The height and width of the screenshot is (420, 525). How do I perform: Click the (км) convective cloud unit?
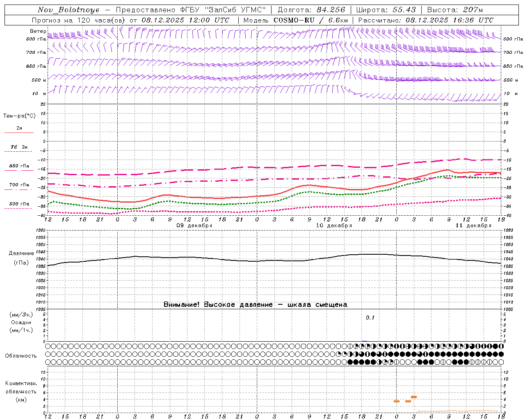(x=21, y=399)
